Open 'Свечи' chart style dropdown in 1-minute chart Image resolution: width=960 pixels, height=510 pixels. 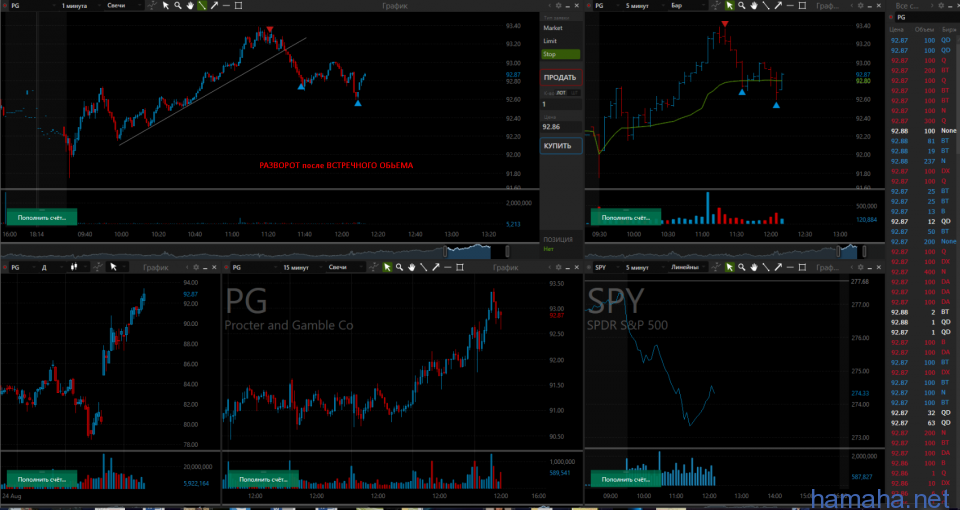pyautogui.click(x=124, y=6)
